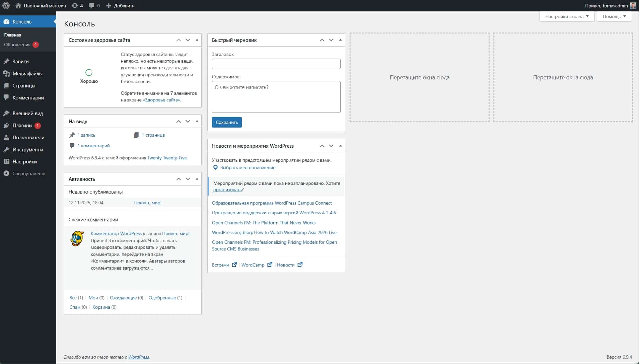Open the Привет, мир! recently published post
This screenshot has height=364, width=639.
click(x=148, y=203)
